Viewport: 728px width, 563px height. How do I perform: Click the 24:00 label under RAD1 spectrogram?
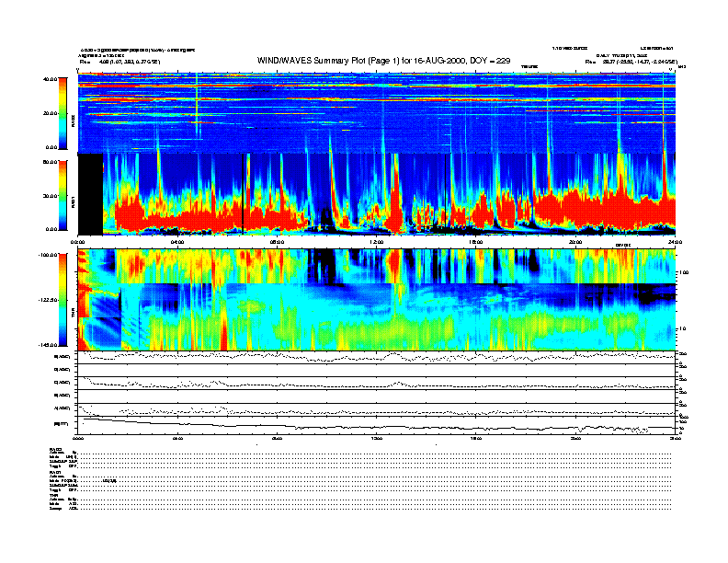tap(675, 242)
